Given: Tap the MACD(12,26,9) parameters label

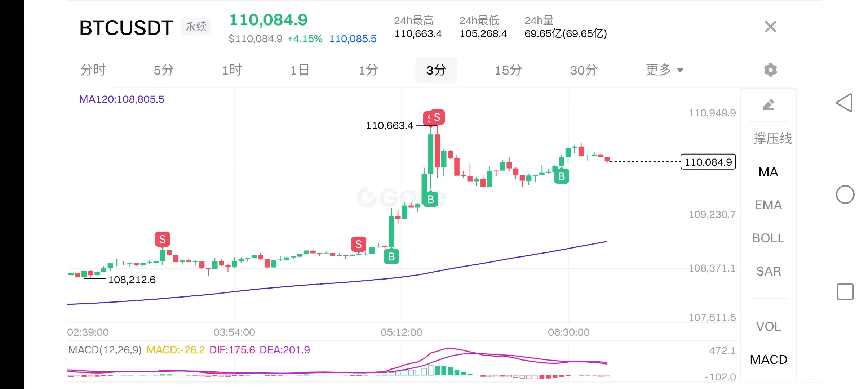Looking at the screenshot, I should 105,350.
